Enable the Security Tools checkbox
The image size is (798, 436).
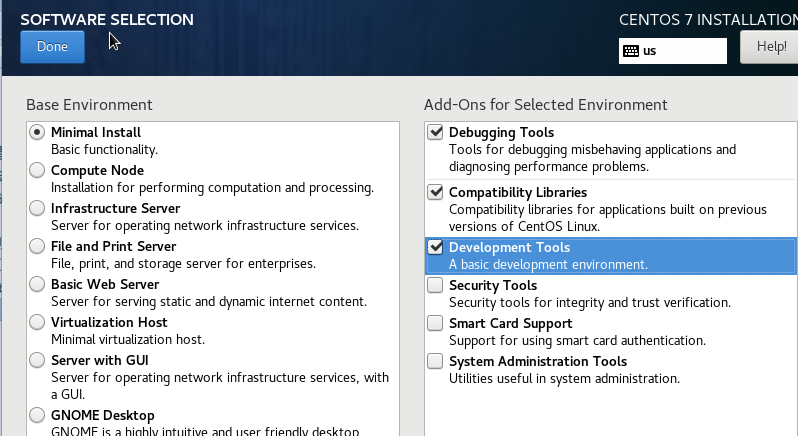(435, 285)
